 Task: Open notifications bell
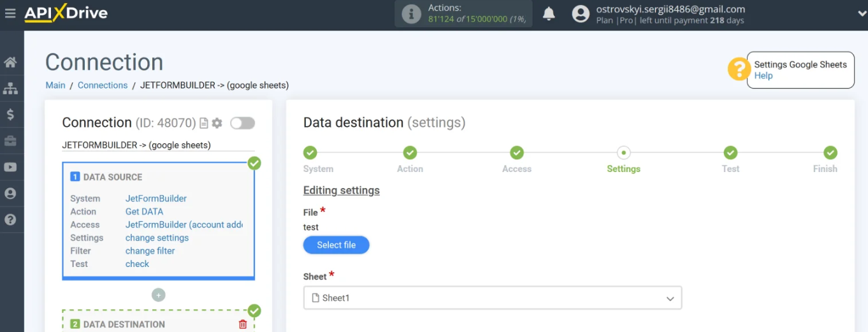click(549, 14)
